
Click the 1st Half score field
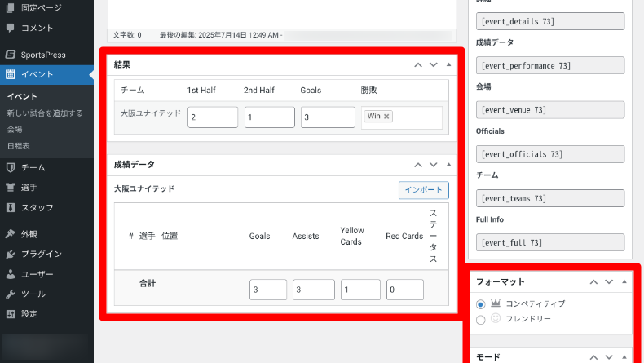coord(213,117)
